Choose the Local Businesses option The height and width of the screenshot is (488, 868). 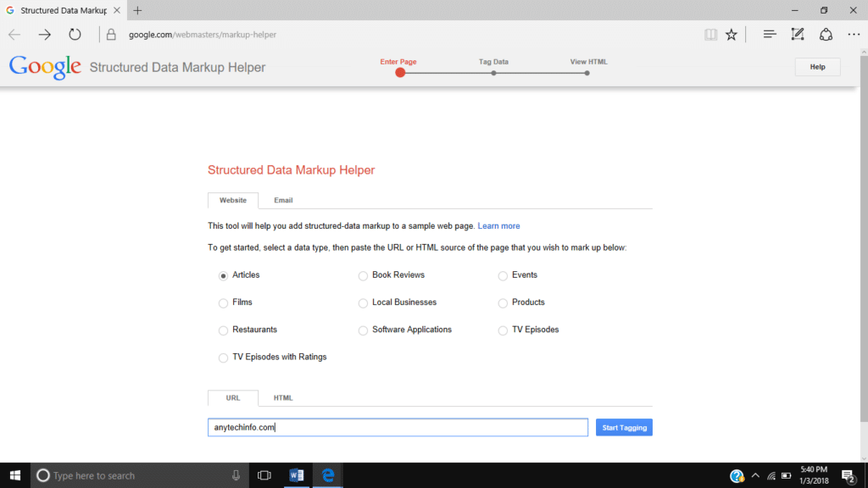point(363,302)
